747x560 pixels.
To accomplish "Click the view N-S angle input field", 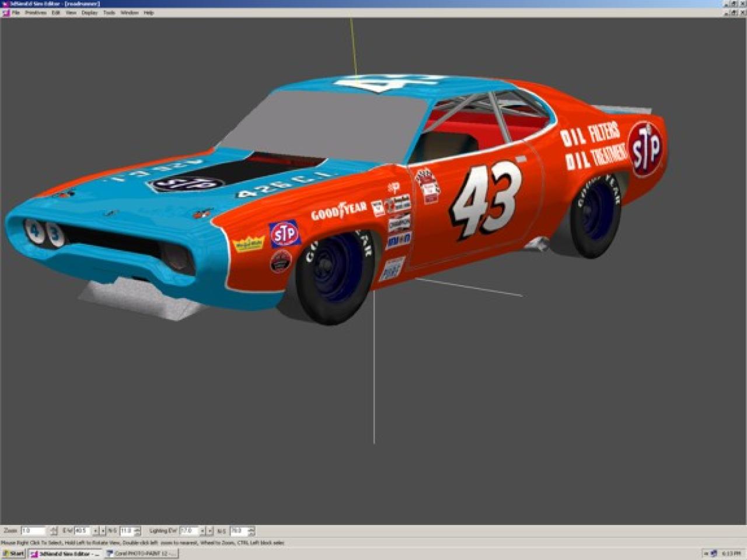I will 126,531.
